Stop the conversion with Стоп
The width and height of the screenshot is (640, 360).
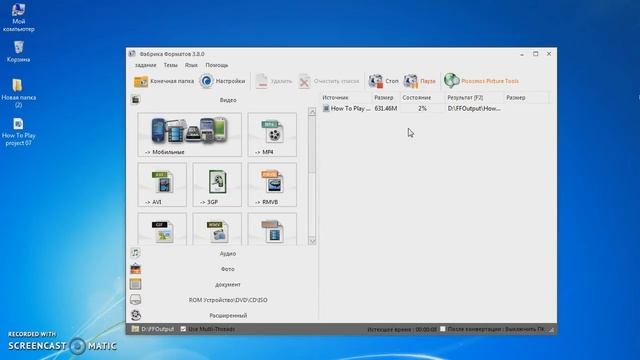(383, 81)
